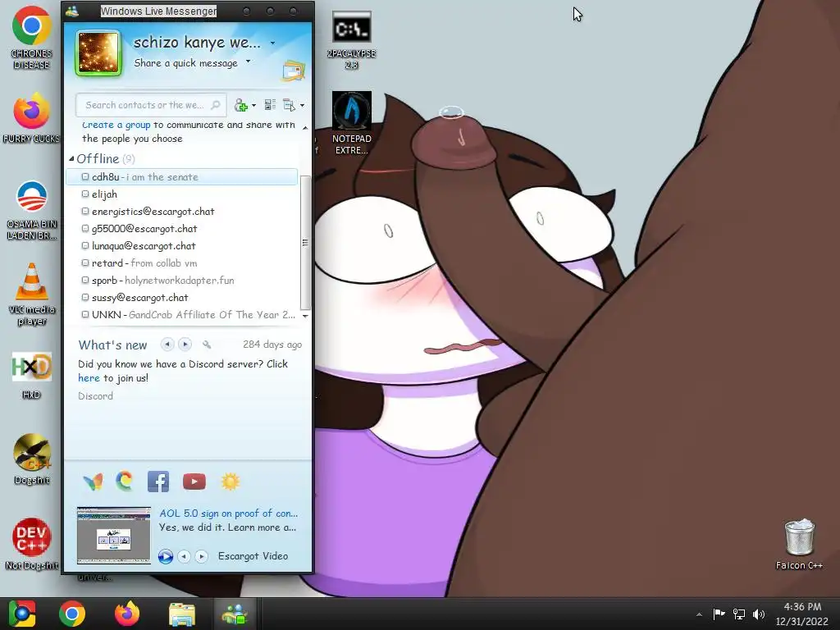Click the network tray icon
This screenshot has height=630, width=840.
click(739, 614)
